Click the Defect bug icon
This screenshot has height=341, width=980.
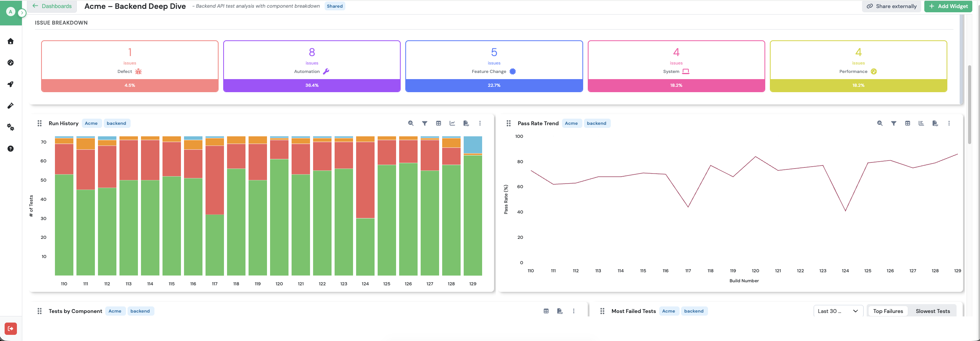pos(138,71)
